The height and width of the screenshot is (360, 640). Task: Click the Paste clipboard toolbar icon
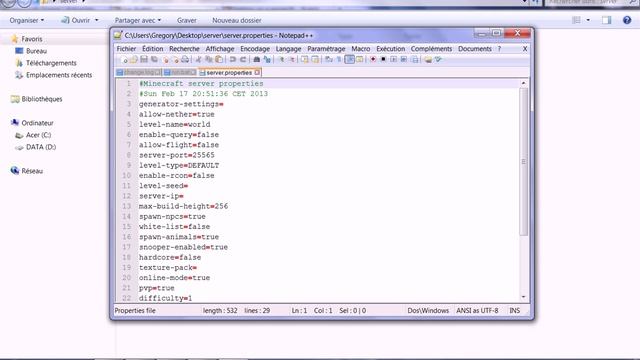219,60
